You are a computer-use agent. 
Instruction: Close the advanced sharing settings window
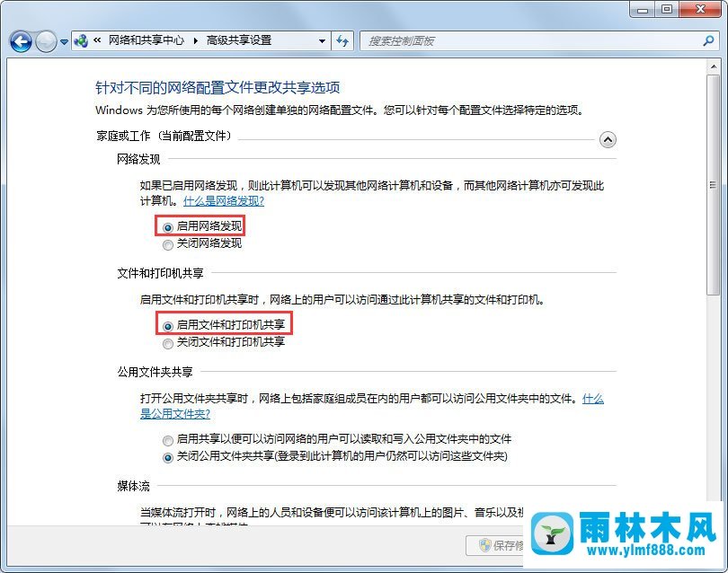tap(701, 9)
